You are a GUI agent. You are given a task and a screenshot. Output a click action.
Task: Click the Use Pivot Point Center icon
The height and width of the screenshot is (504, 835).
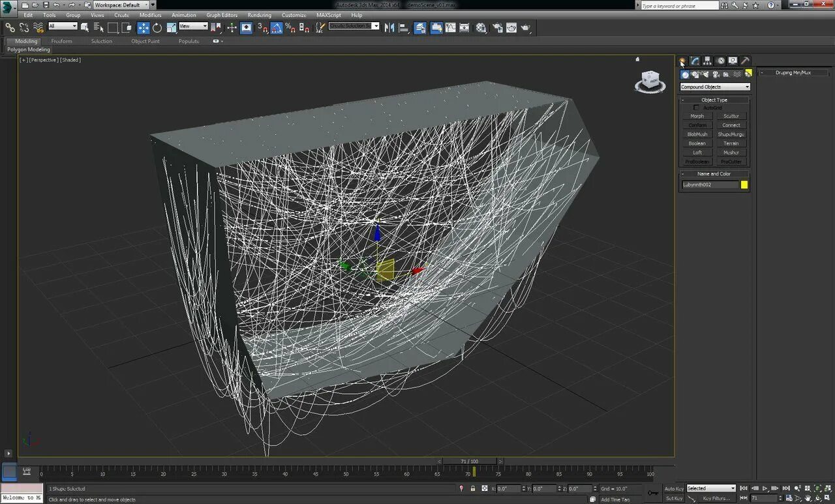point(216,27)
